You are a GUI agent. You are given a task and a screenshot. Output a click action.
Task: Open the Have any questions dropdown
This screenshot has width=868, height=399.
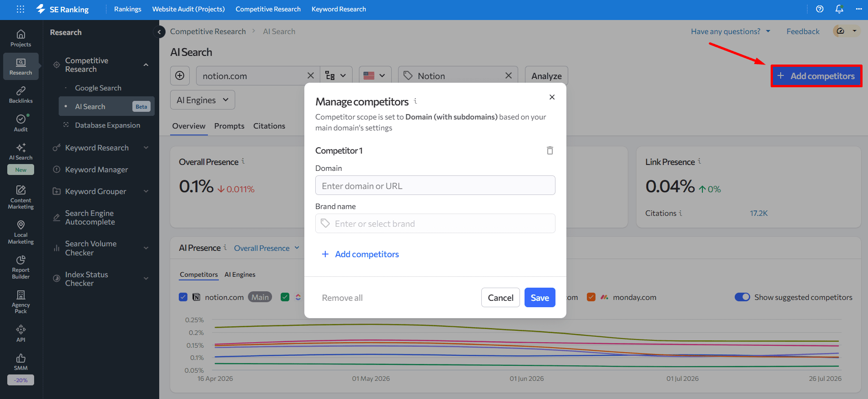(x=731, y=31)
